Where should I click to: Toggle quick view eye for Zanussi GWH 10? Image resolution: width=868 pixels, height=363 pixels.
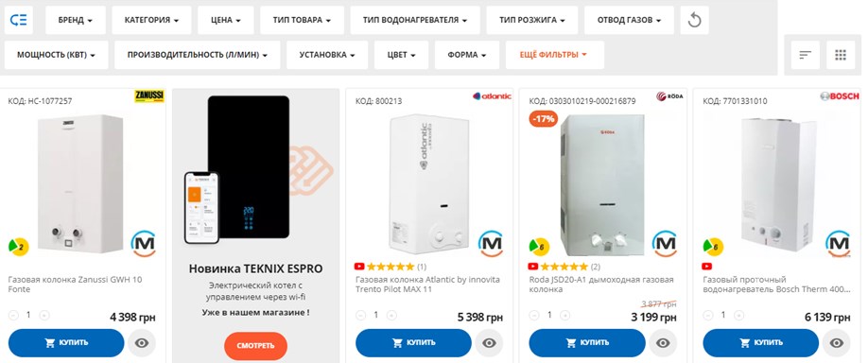[x=142, y=343]
